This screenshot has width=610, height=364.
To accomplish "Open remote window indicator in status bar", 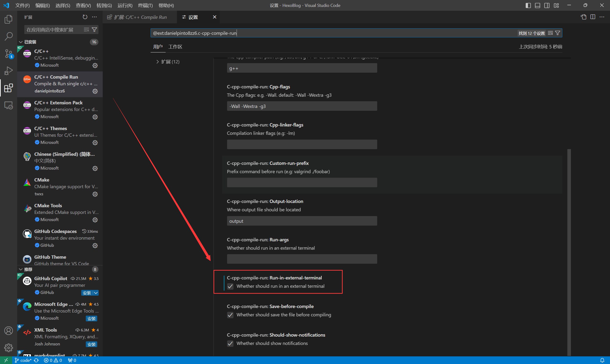I will 6,360.
